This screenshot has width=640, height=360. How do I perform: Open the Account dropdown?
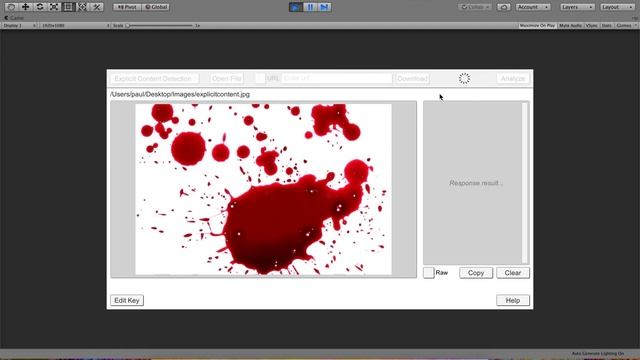[x=533, y=7]
